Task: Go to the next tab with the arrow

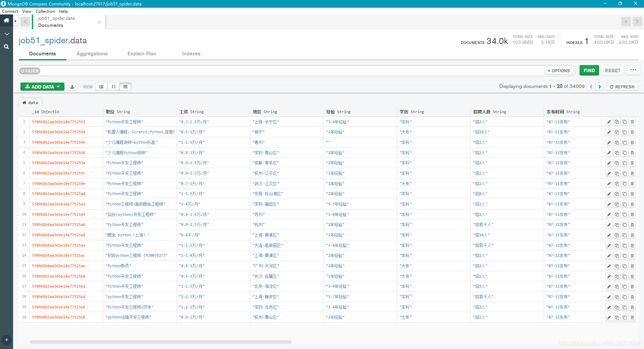Action: pyautogui.click(x=637, y=22)
